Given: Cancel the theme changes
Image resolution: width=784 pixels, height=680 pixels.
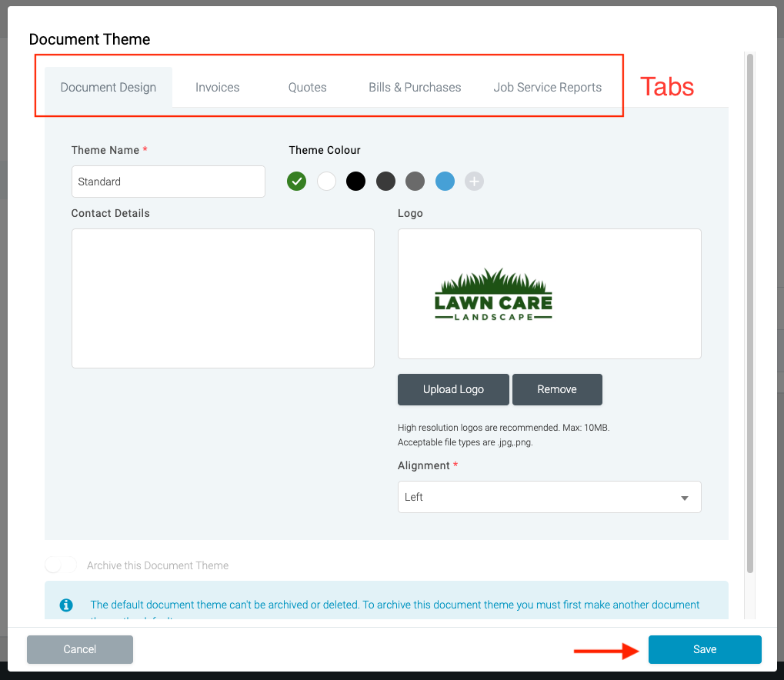Looking at the screenshot, I should (x=79, y=649).
